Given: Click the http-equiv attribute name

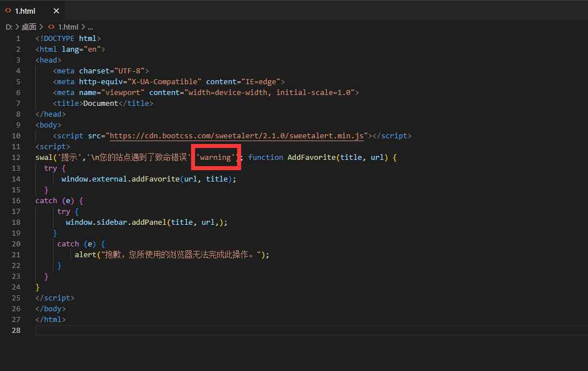Looking at the screenshot, I should click(101, 82).
